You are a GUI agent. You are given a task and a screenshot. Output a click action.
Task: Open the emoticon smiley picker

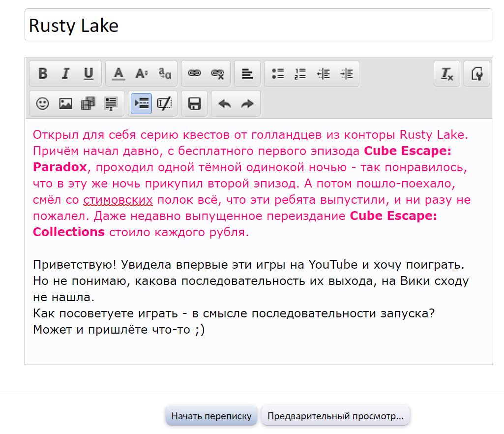click(x=42, y=104)
